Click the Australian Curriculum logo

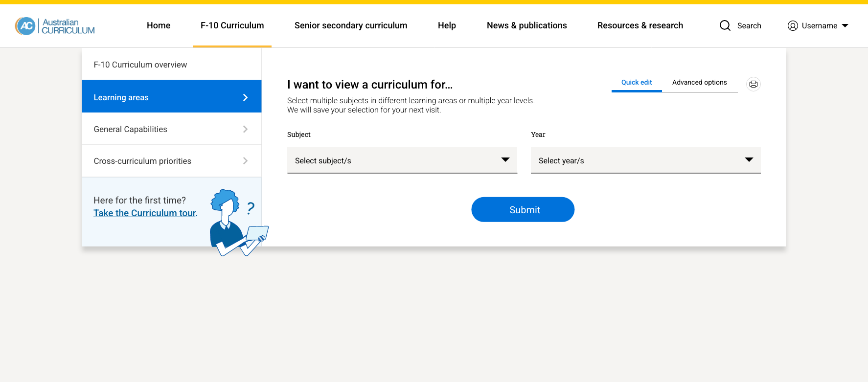[55, 26]
